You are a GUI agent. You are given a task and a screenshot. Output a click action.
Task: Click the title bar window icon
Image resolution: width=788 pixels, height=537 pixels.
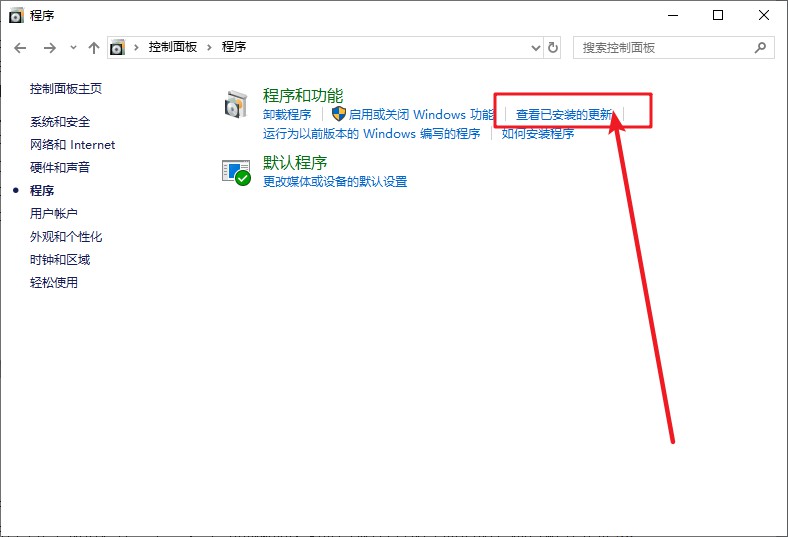point(16,16)
